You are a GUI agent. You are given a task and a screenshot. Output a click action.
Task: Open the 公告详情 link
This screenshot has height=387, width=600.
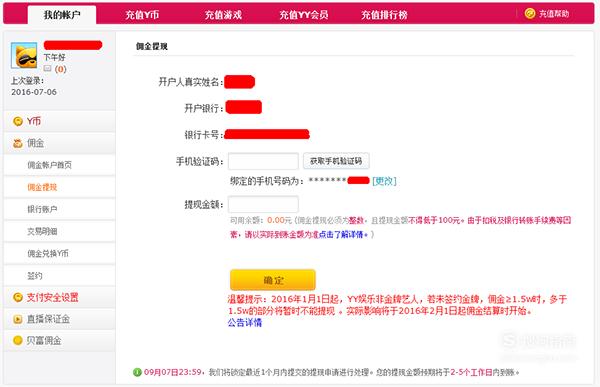point(245,323)
